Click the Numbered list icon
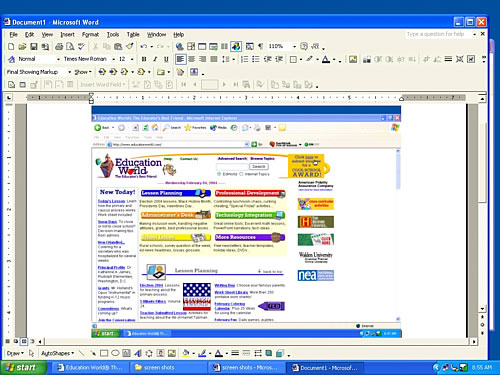Image resolution: width=500 pixels, height=375 pixels. point(244,59)
